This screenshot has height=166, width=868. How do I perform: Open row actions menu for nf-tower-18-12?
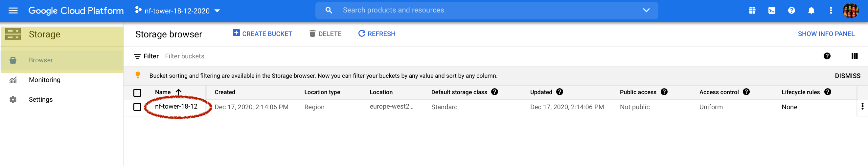click(x=862, y=107)
